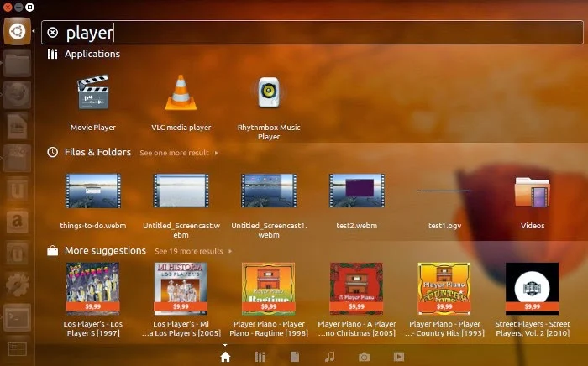Click the Applications category header
The image size is (588, 366).
coord(92,54)
